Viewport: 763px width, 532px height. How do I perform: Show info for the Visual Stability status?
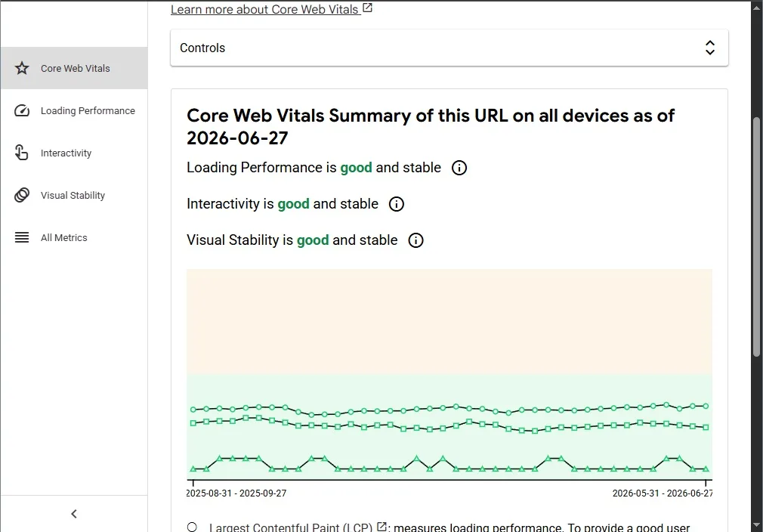415,240
